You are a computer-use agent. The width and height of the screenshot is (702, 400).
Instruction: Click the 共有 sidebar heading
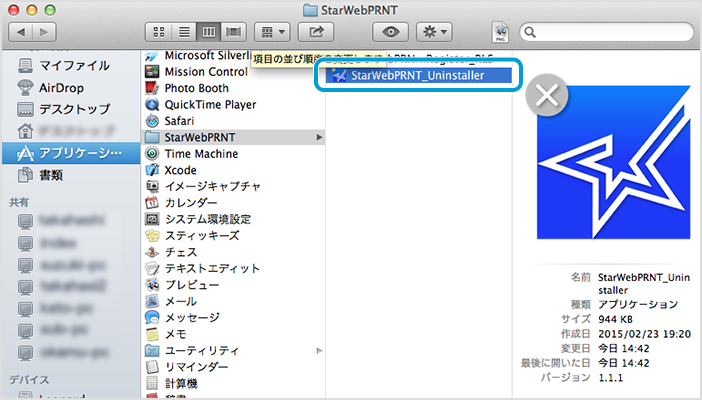click(19, 202)
